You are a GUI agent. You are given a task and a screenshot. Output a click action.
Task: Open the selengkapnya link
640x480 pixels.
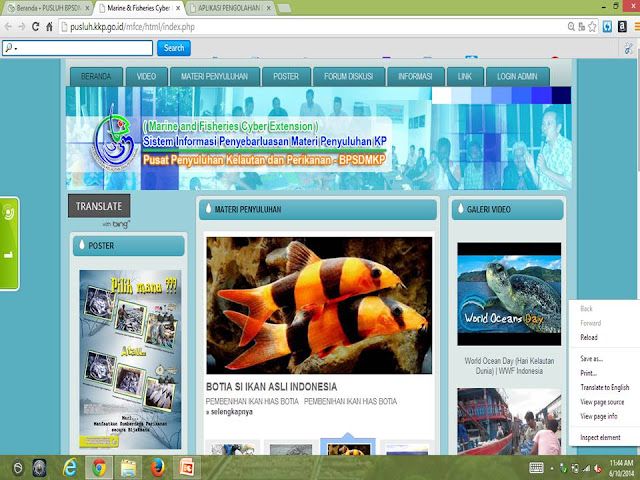229,412
